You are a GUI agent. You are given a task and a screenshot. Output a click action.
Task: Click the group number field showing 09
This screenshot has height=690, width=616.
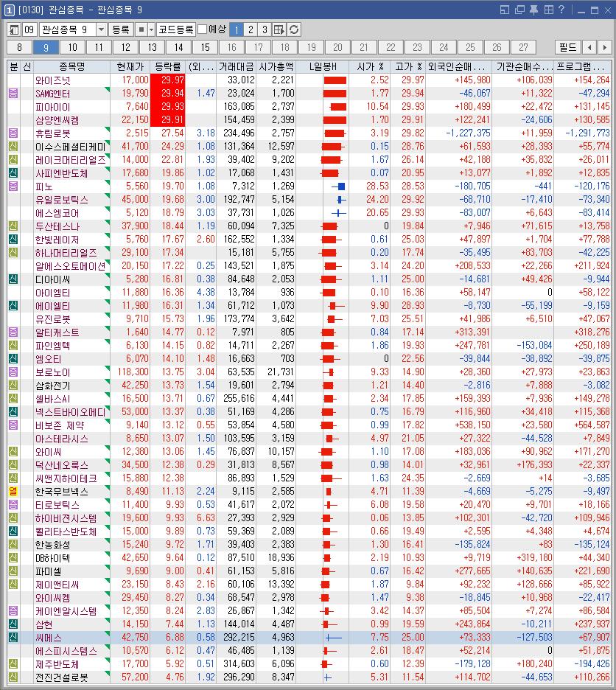[x=29, y=29]
